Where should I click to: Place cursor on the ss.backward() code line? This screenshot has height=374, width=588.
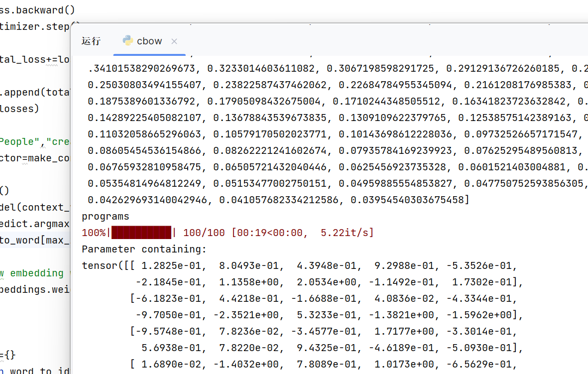pos(32,10)
